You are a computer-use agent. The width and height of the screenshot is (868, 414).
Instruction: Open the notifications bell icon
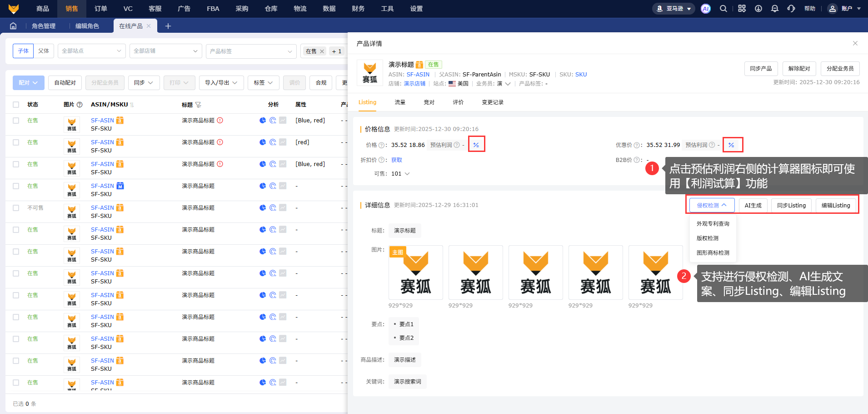pos(775,9)
